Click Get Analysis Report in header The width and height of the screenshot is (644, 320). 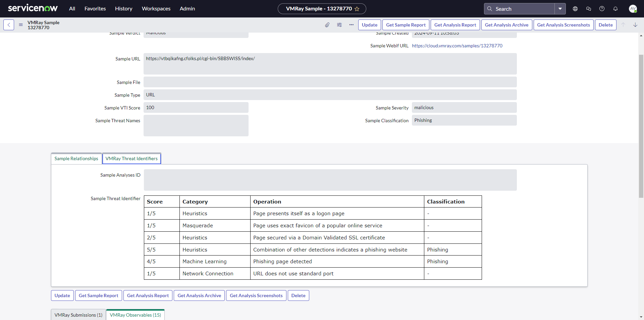pos(455,25)
